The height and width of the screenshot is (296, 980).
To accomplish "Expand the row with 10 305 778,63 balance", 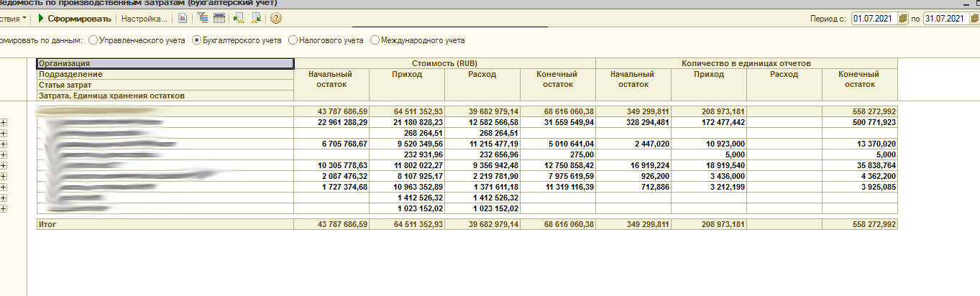I will pos(4,165).
